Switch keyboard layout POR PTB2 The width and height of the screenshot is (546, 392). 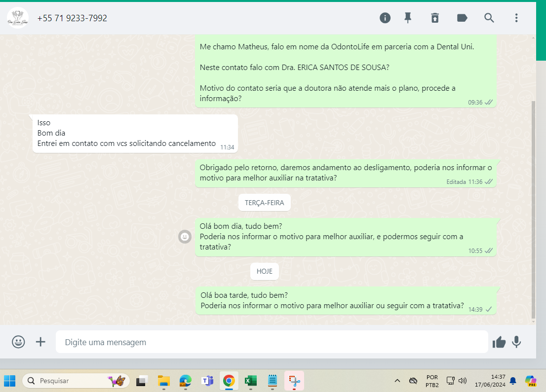432,381
